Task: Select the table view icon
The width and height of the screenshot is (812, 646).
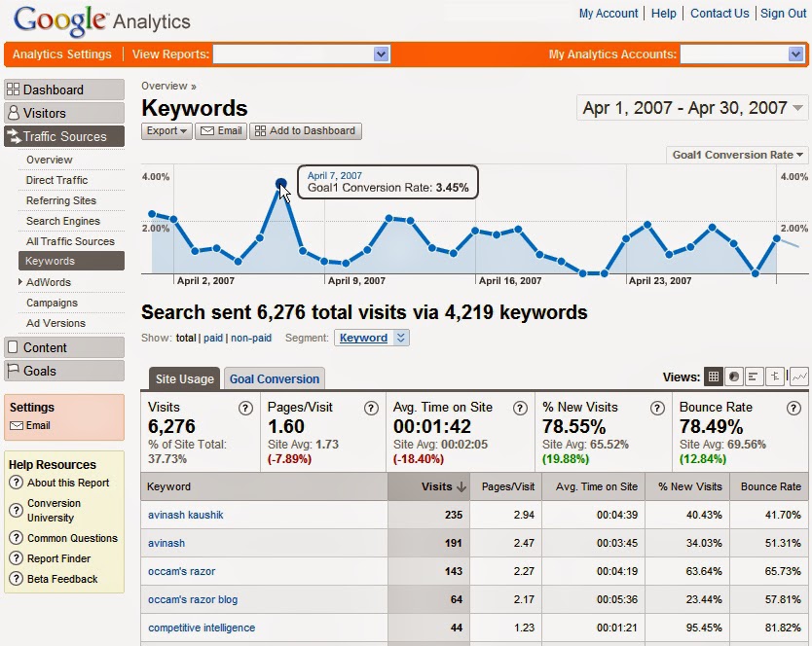Action: (713, 377)
